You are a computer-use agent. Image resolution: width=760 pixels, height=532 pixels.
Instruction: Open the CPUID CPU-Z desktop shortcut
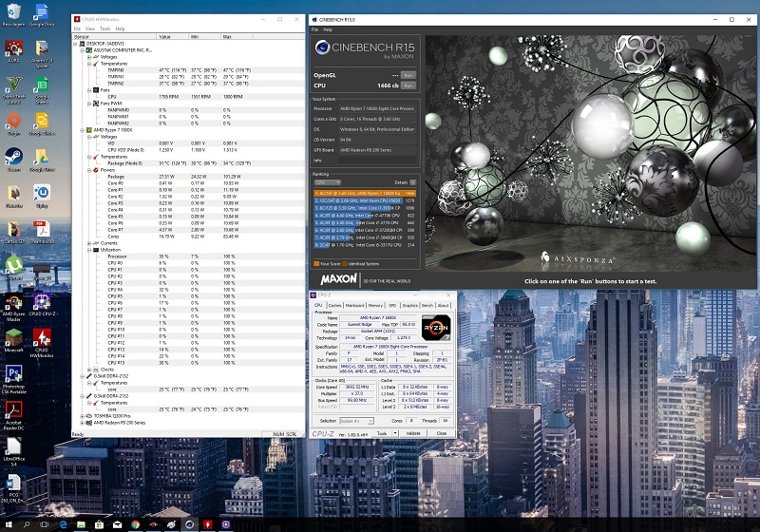point(42,302)
